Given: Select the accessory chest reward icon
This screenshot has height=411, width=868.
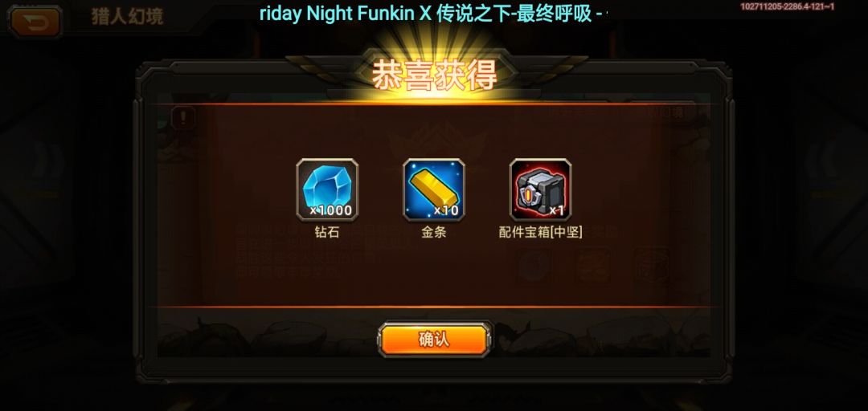Looking at the screenshot, I should (x=541, y=189).
